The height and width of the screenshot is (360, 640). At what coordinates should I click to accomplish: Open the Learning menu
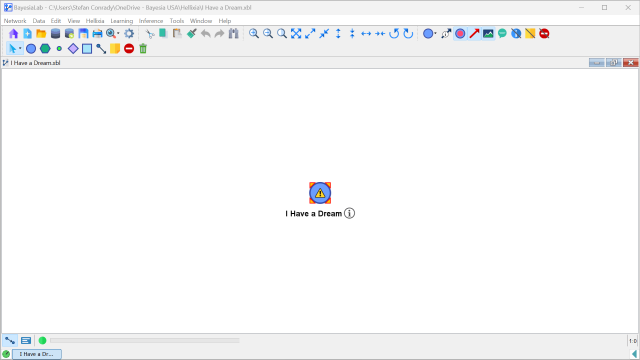coord(122,21)
